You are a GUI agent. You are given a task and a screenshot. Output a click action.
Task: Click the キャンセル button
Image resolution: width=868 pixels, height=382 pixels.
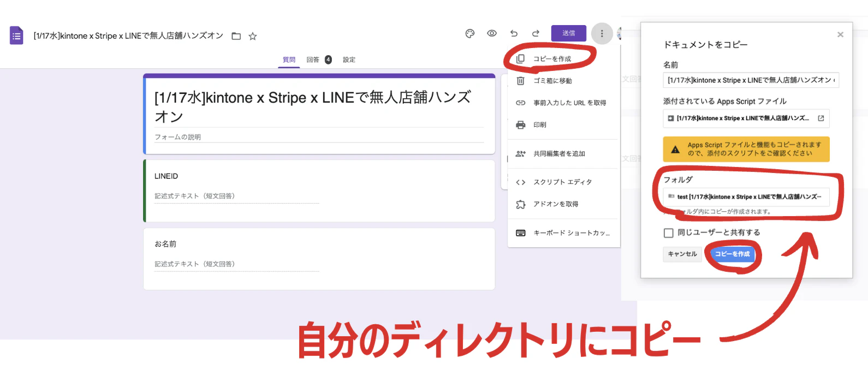coord(682,254)
